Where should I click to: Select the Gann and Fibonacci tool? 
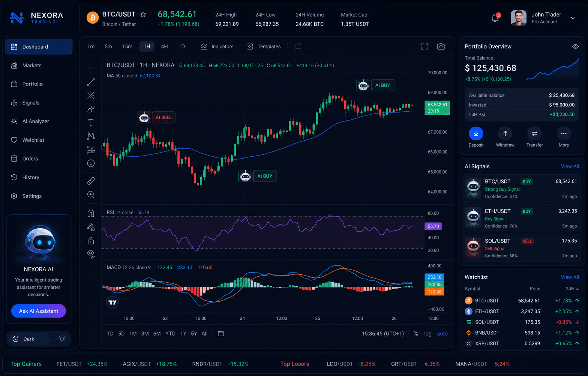pos(91,95)
